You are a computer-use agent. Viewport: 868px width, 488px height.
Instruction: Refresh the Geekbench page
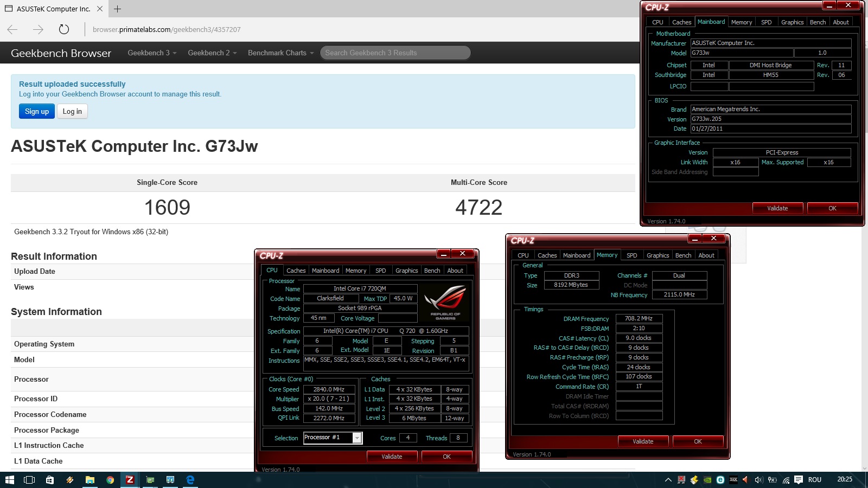(x=64, y=29)
